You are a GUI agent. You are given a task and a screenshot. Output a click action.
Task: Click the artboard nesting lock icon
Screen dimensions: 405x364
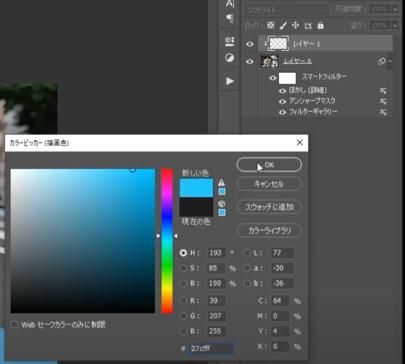click(x=308, y=26)
